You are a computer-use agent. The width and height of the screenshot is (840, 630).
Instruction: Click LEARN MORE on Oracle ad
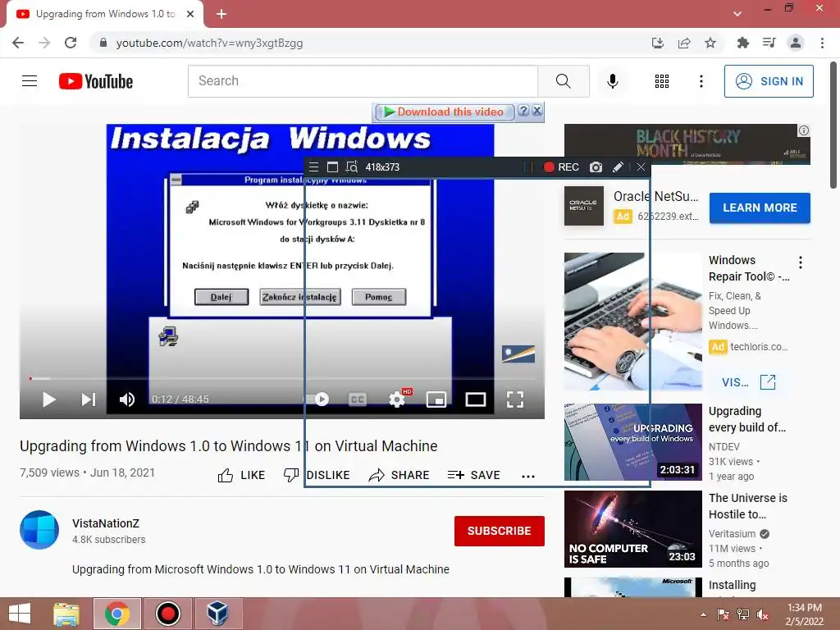(x=760, y=208)
